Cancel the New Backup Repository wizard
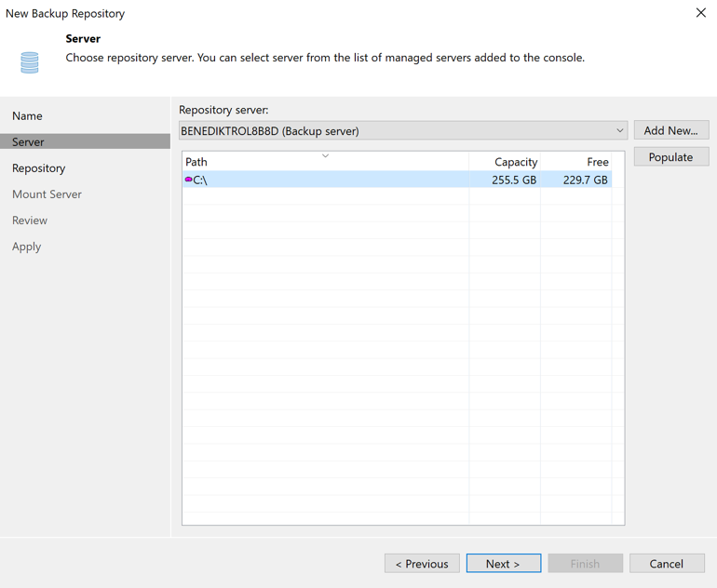This screenshot has width=717, height=588. pos(666,564)
